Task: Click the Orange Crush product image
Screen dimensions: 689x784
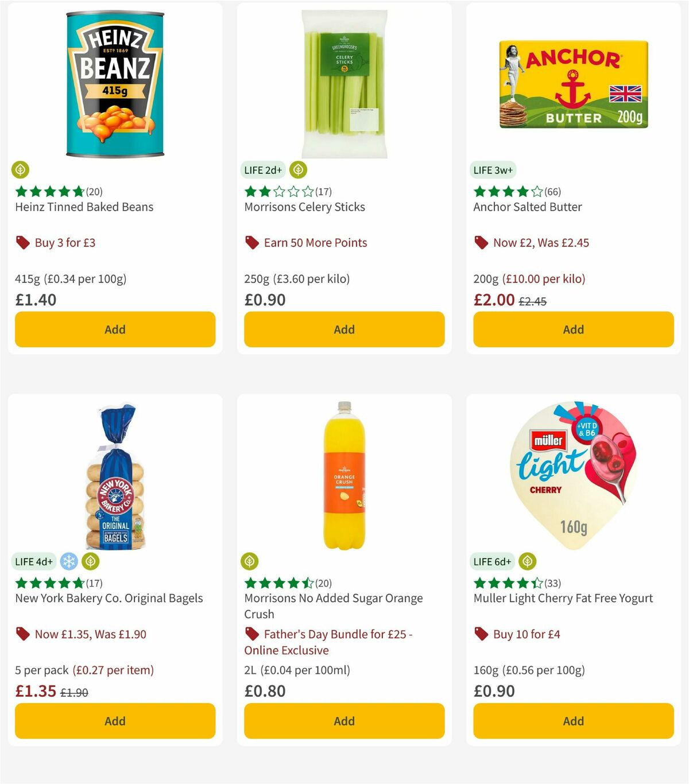Action: [x=343, y=476]
